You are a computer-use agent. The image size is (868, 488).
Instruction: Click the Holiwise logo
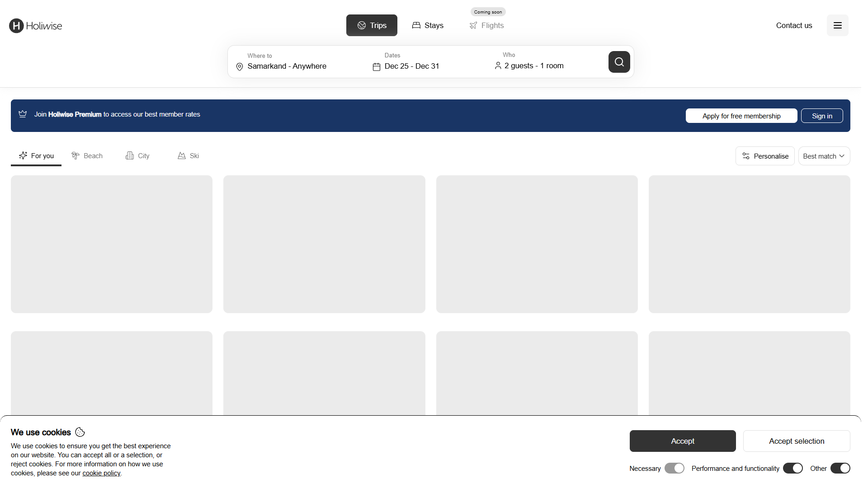point(36,26)
